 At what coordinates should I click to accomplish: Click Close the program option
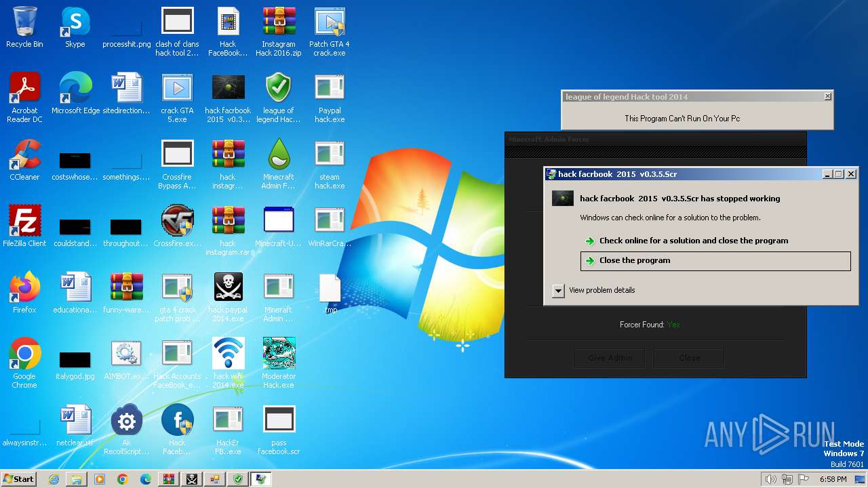point(715,261)
